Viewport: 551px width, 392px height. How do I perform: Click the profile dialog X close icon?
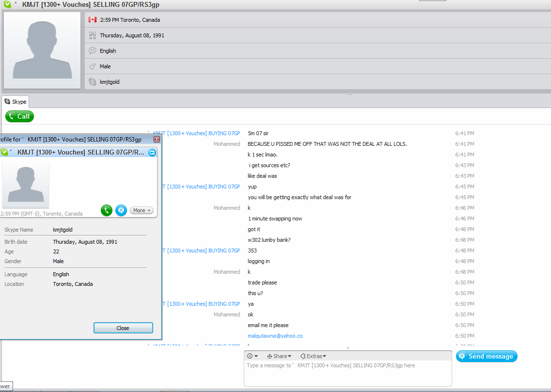157,140
